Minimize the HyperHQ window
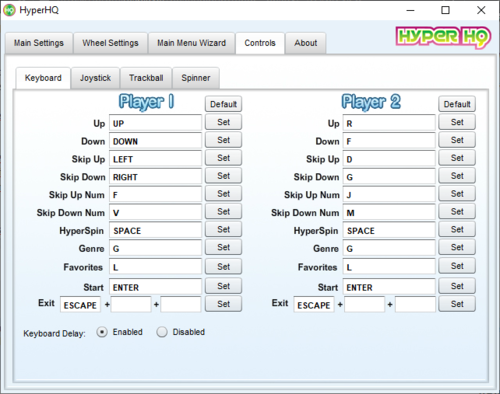The image size is (500, 394). click(410, 10)
